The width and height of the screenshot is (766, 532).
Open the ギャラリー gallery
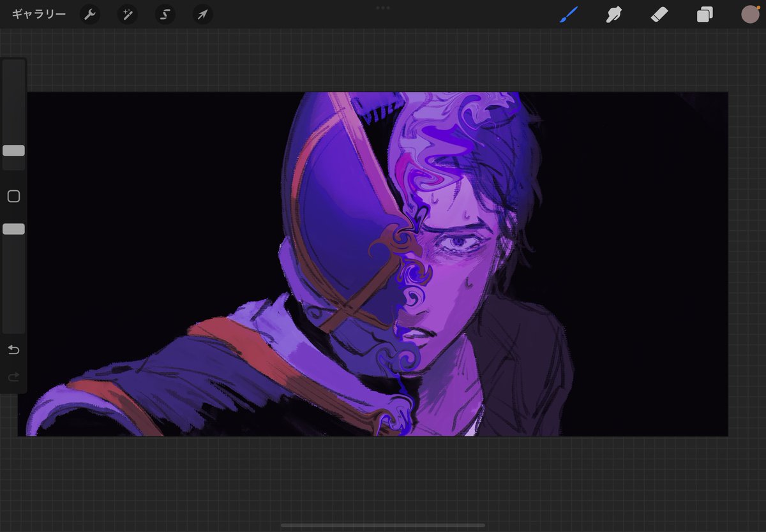[x=38, y=14]
